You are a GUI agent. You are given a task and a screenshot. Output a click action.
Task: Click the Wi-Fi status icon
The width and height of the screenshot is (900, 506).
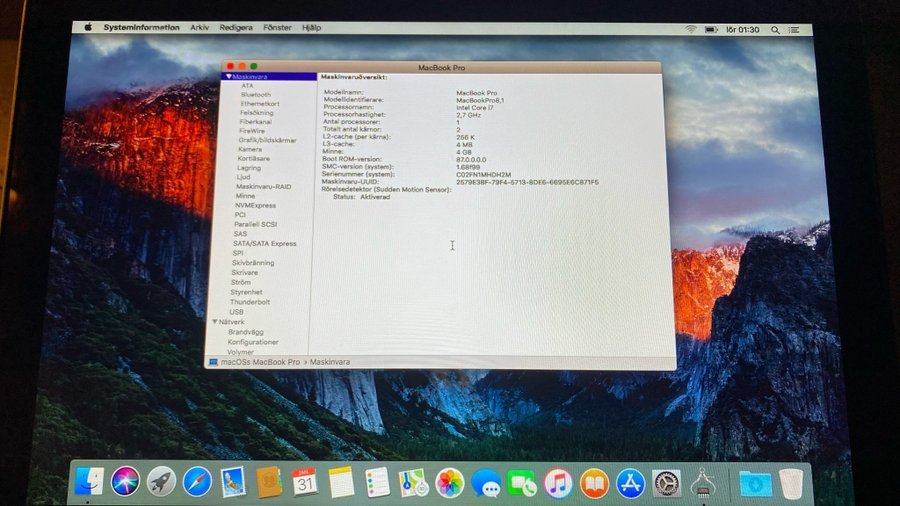[x=690, y=29]
